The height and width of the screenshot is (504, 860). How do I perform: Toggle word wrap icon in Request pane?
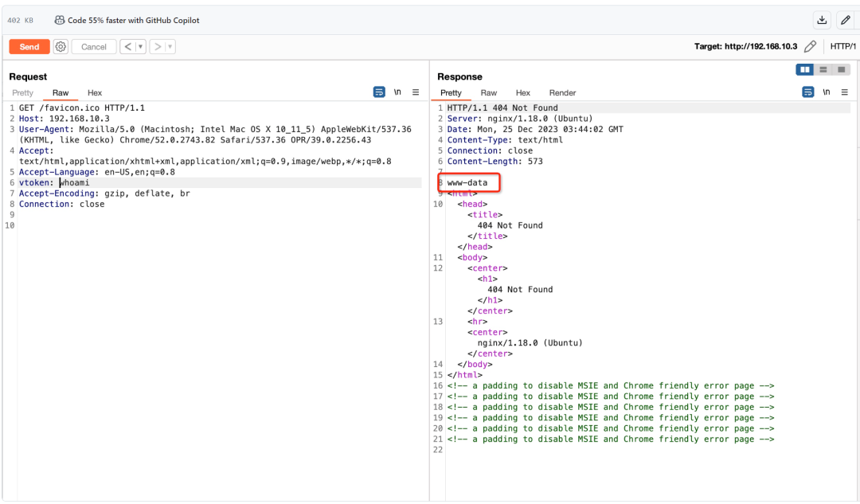pyautogui.click(x=379, y=92)
